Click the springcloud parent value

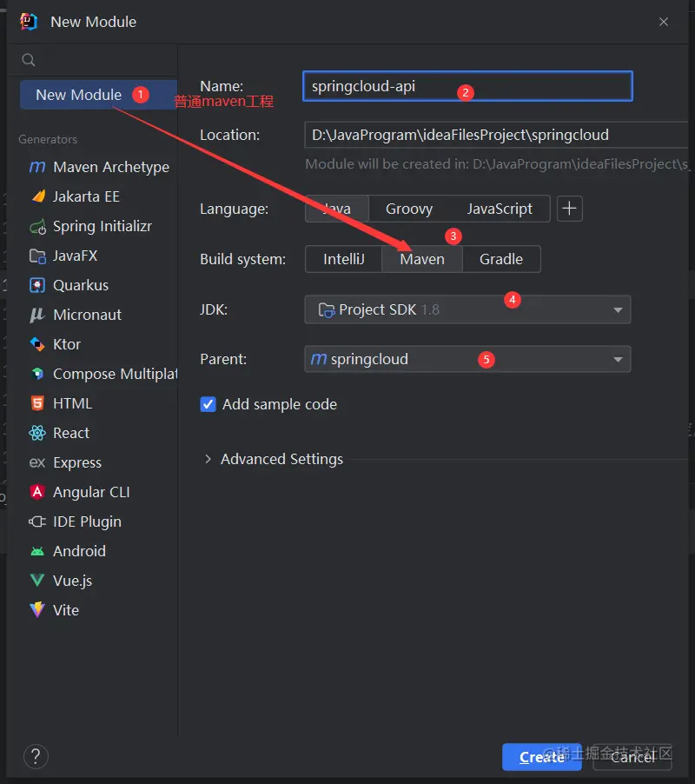(369, 359)
